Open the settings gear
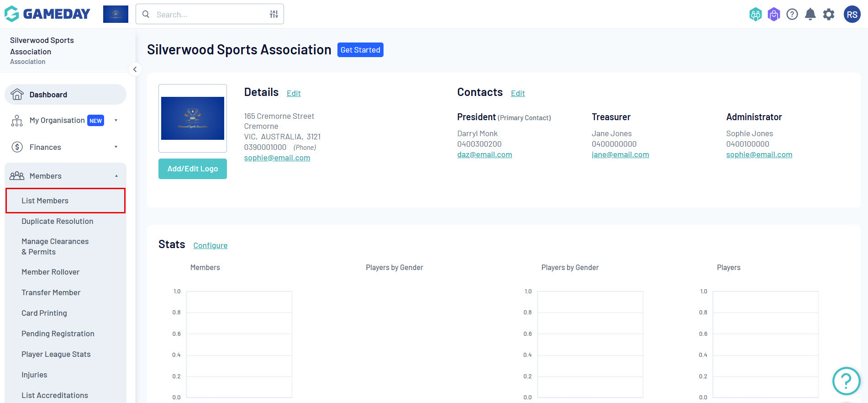Image resolution: width=868 pixels, height=403 pixels. pos(829,15)
